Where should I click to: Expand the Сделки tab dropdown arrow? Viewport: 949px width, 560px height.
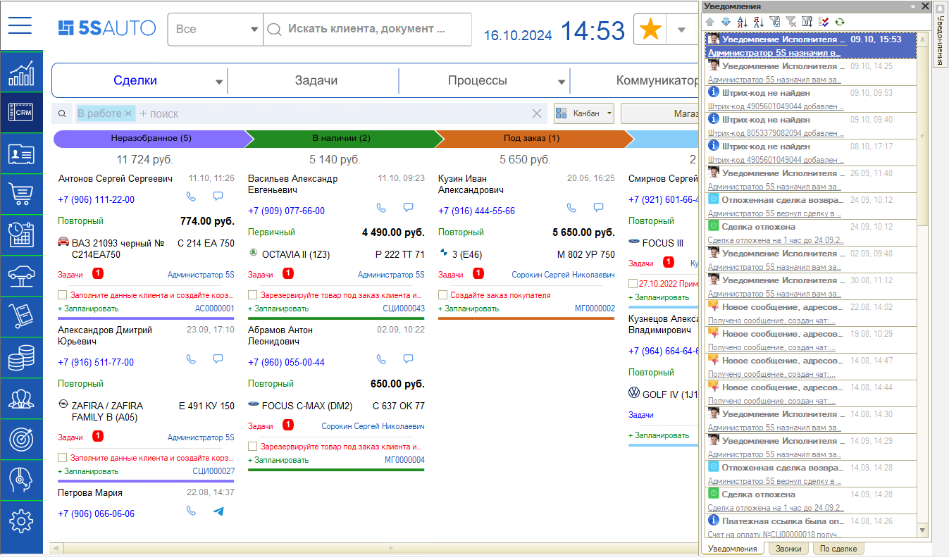click(219, 82)
